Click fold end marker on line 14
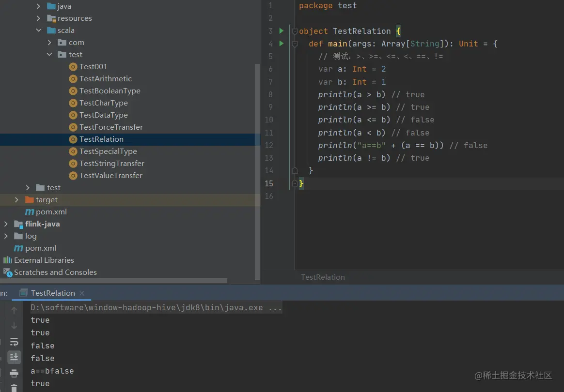The width and height of the screenshot is (564, 392). click(x=295, y=171)
